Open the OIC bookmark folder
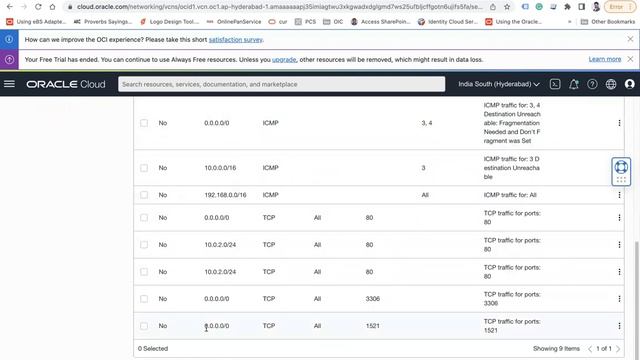Image resolution: width=640 pixels, height=360 pixels. click(x=333, y=22)
